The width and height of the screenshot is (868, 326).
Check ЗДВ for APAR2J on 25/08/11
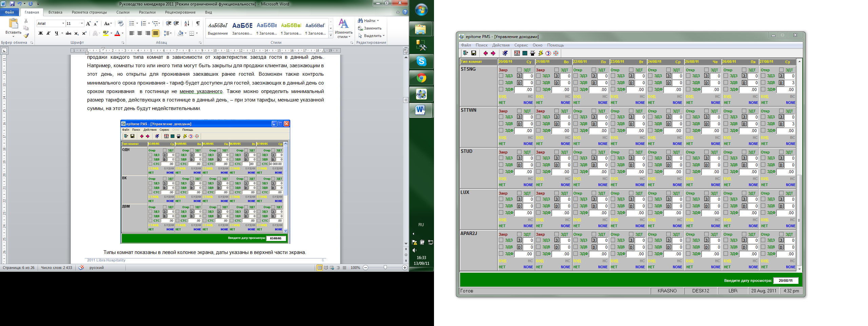pyautogui.click(x=688, y=247)
